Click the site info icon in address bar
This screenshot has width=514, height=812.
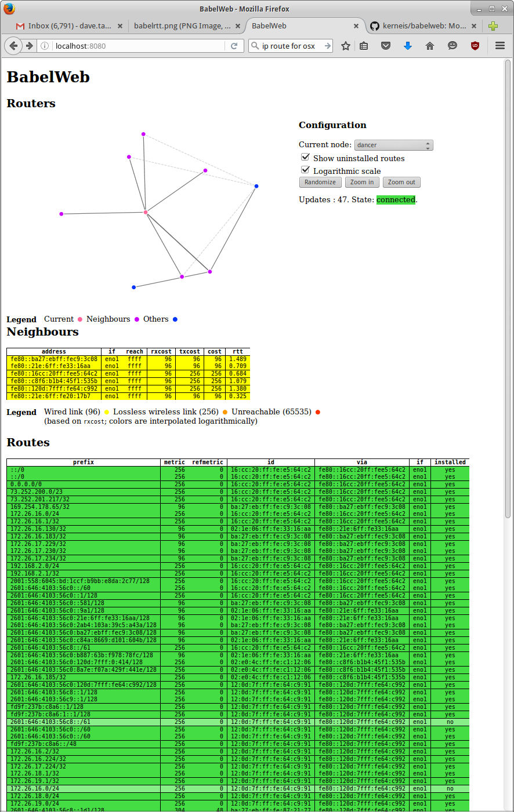pos(45,46)
